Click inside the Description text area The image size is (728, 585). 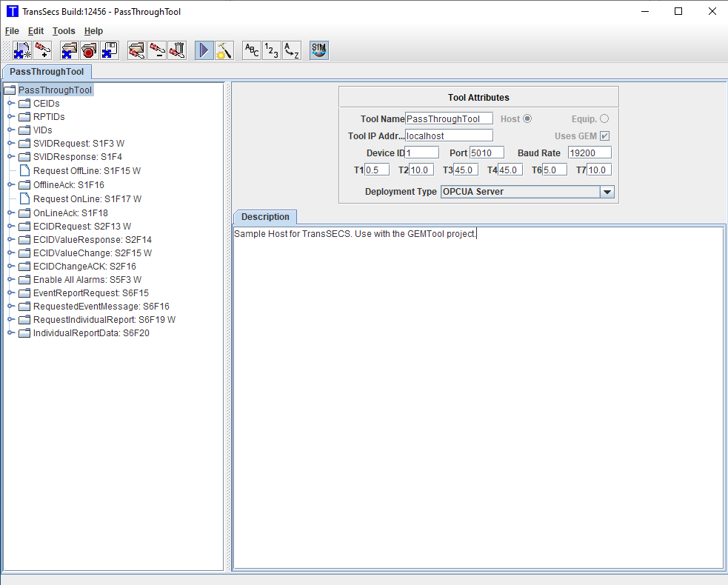(478, 398)
